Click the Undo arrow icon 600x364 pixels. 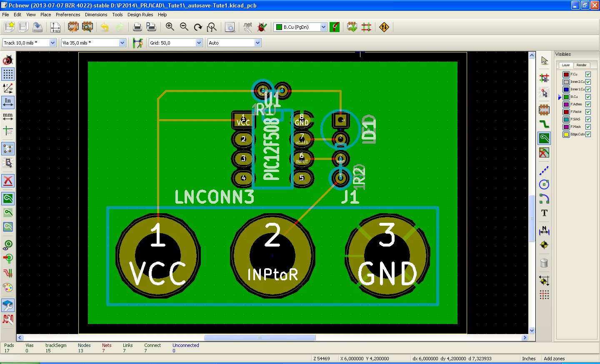[x=105, y=27]
